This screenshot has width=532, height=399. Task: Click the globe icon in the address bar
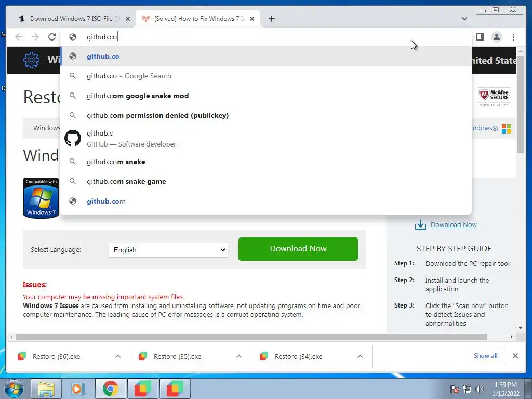click(x=73, y=37)
